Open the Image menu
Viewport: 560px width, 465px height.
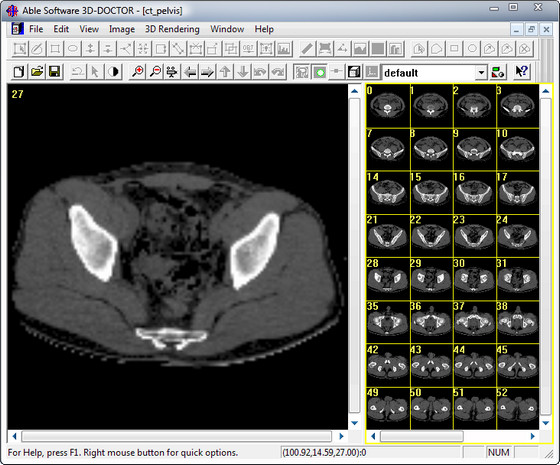point(122,29)
